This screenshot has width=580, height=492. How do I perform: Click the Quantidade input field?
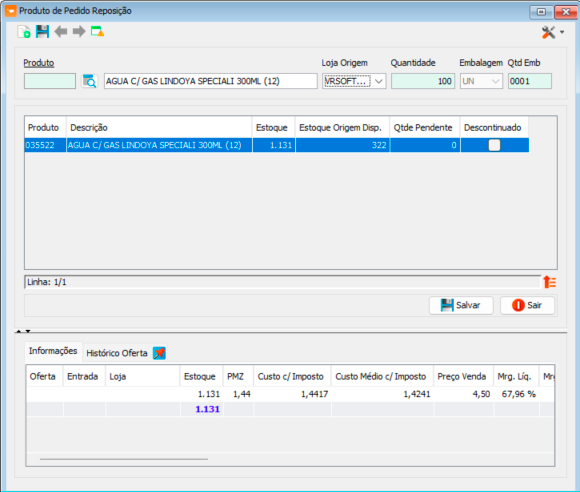point(423,81)
